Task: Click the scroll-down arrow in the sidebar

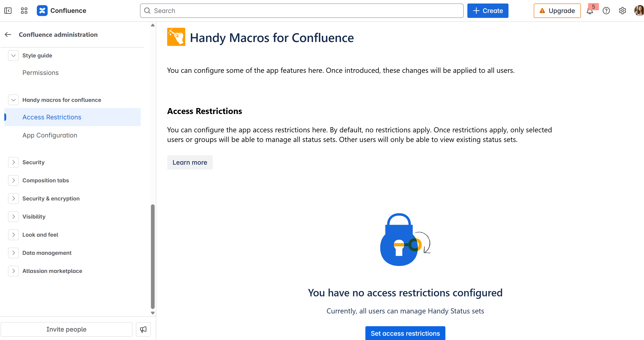Action: click(153, 313)
